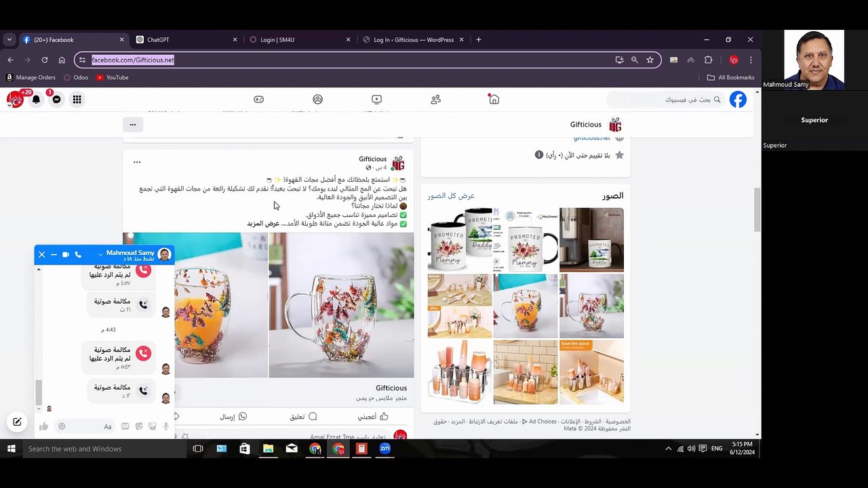Open a new browser tab

(x=478, y=40)
